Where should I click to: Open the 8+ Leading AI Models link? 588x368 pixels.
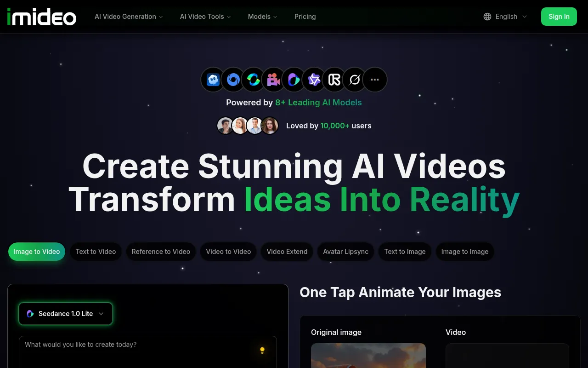(x=318, y=103)
